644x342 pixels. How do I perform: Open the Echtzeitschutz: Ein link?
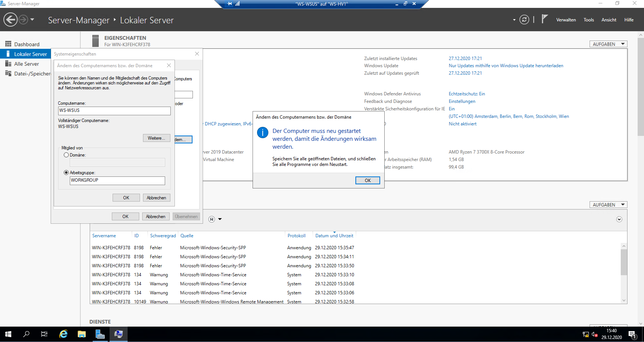click(467, 94)
